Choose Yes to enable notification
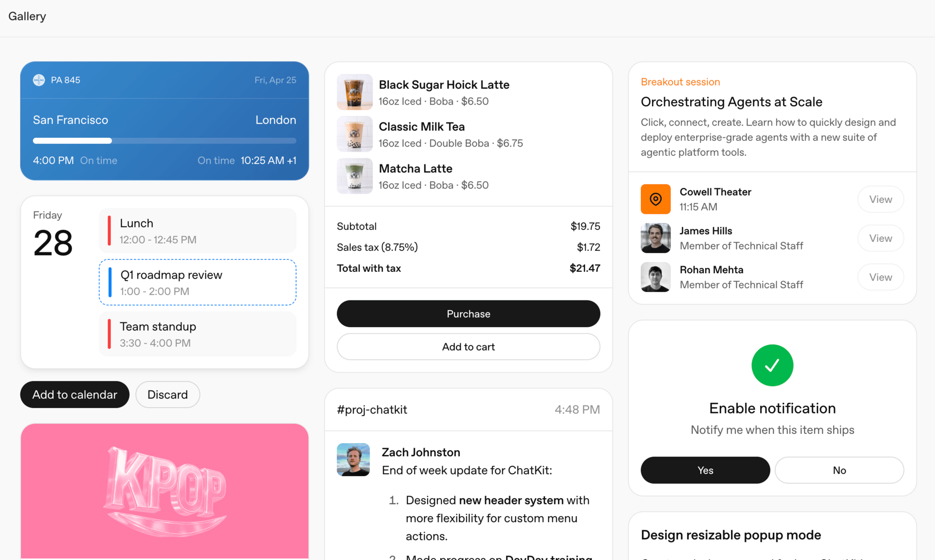Viewport: 935px width, 560px height. (x=705, y=470)
